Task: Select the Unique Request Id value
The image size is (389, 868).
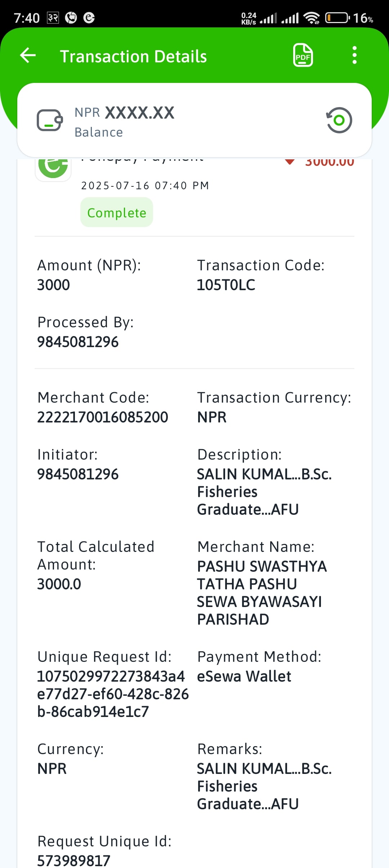Action: click(113, 694)
